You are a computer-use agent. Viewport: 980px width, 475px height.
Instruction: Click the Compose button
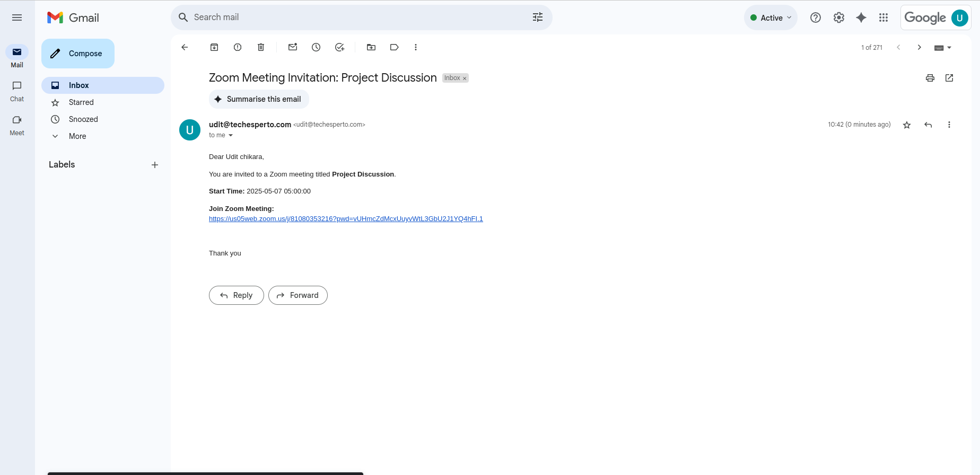(78, 54)
